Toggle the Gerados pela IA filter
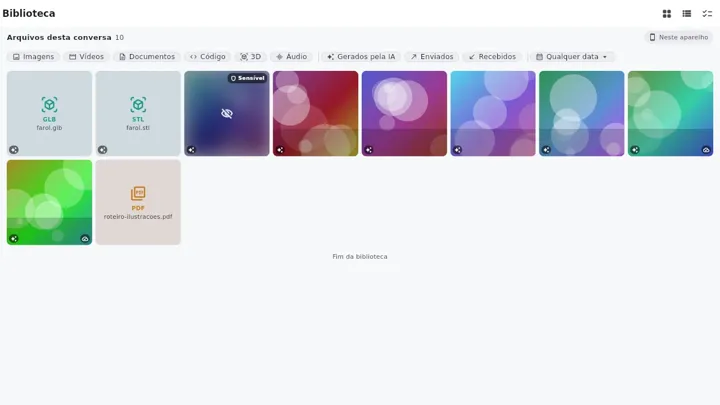Viewport: 720px width, 405px height. pyautogui.click(x=361, y=56)
